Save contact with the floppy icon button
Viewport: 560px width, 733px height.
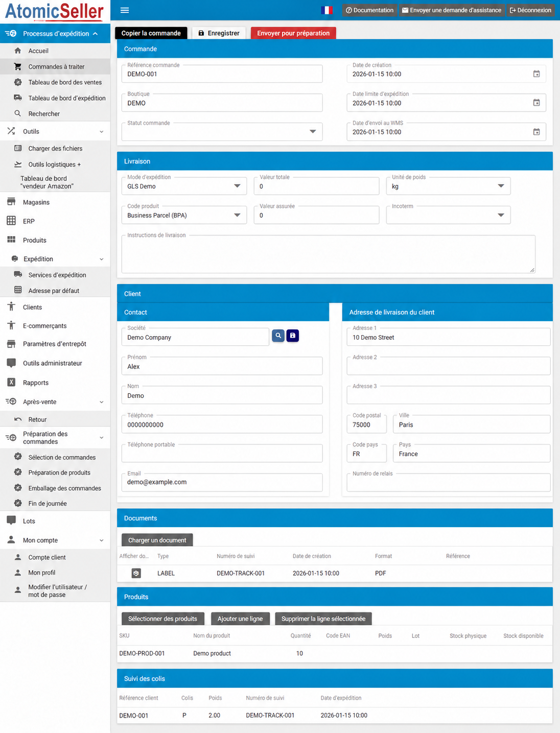click(293, 336)
